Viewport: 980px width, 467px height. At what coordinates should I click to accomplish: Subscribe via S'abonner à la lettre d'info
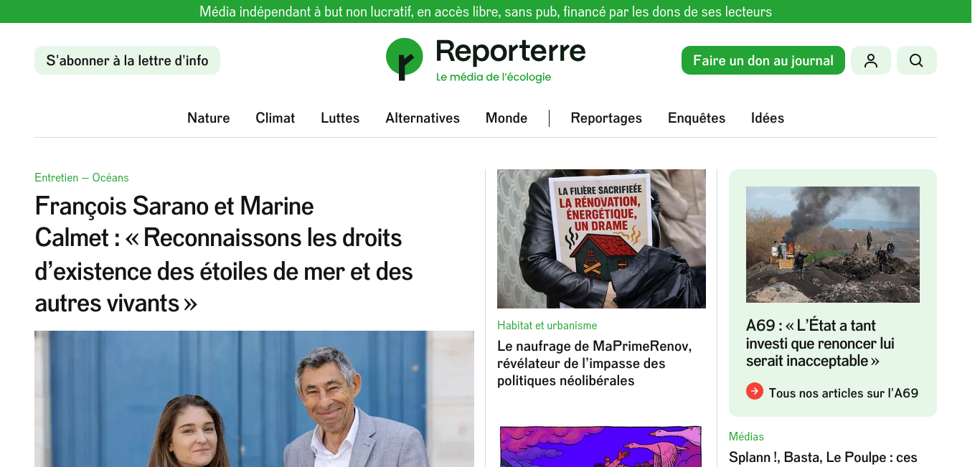click(x=127, y=60)
